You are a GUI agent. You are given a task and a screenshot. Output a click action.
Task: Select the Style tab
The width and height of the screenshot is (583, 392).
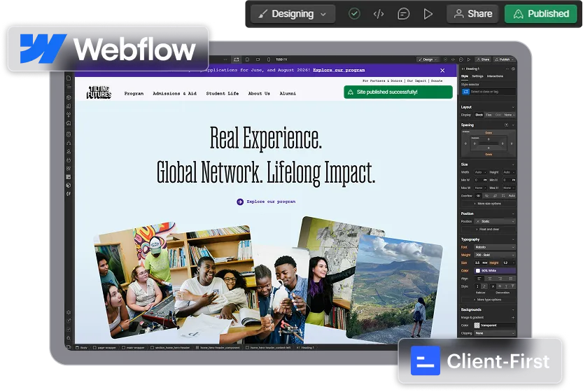465,76
